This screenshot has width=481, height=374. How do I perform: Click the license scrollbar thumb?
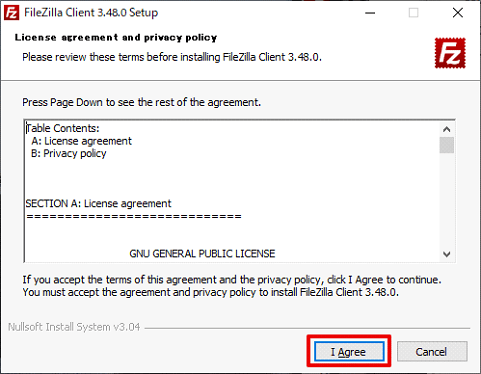[447, 145]
